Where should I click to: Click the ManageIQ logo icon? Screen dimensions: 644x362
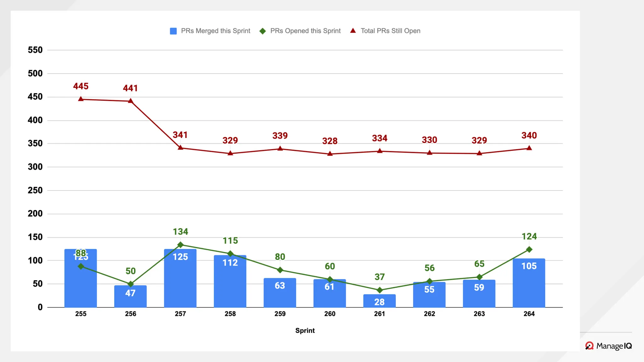click(x=589, y=346)
